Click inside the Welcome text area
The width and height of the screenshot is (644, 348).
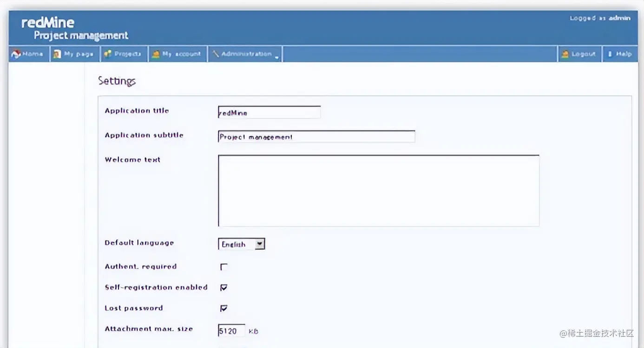(379, 191)
